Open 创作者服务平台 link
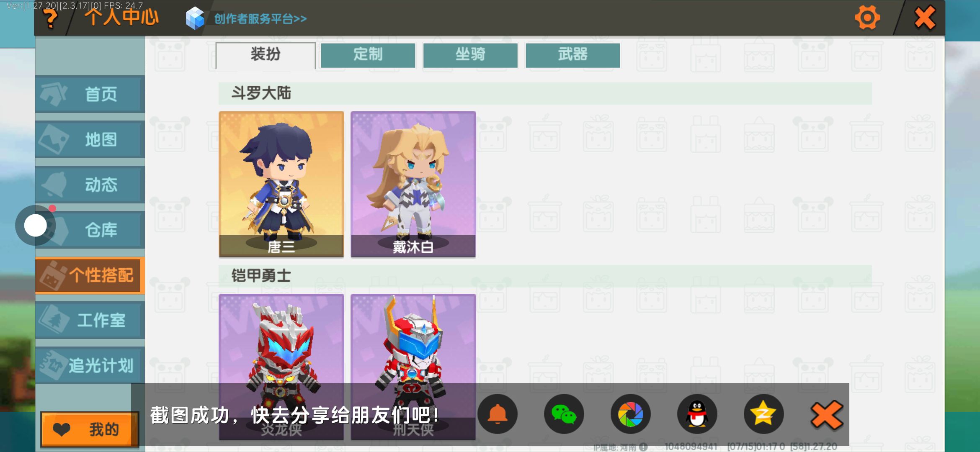The width and height of the screenshot is (980, 452). coord(260,19)
